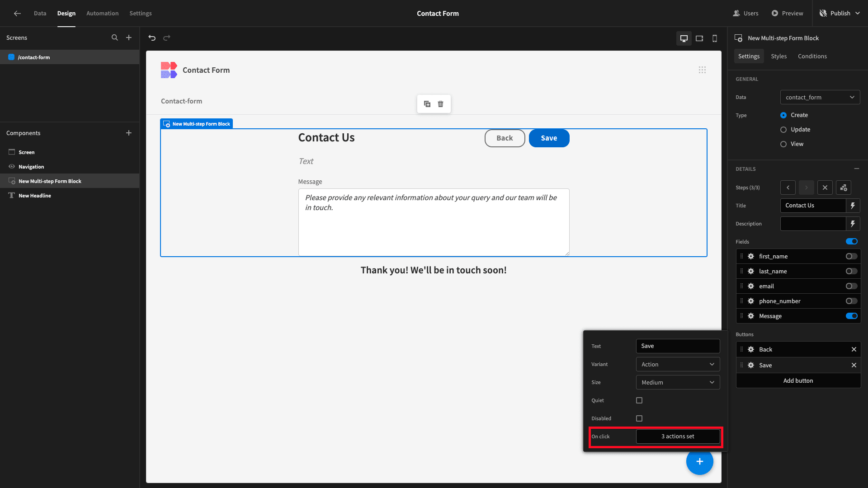Check the Quiet checkbox

tap(639, 400)
